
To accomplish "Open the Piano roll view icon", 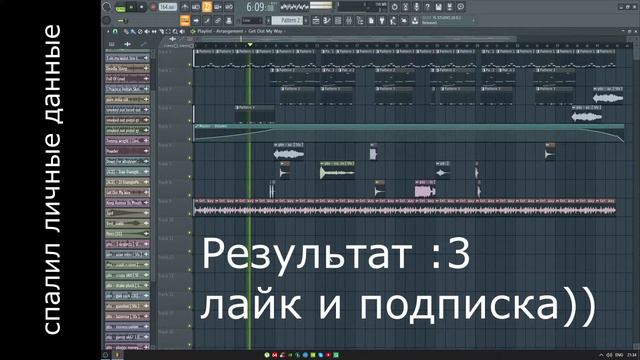I will coord(327,20).
